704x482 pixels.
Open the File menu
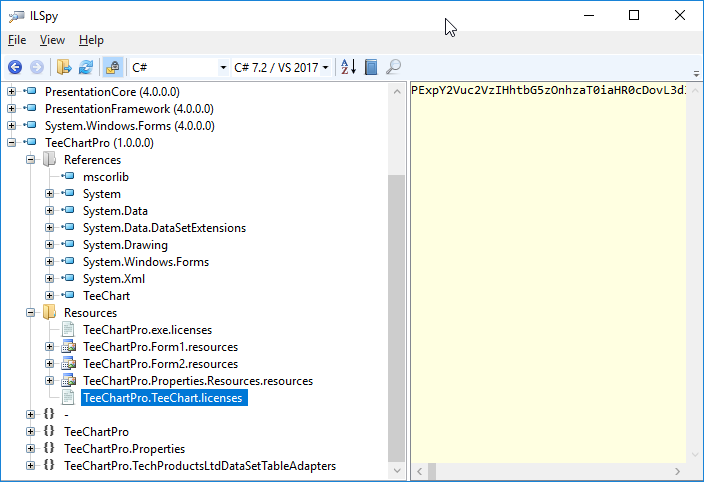[x=17, y=40]
